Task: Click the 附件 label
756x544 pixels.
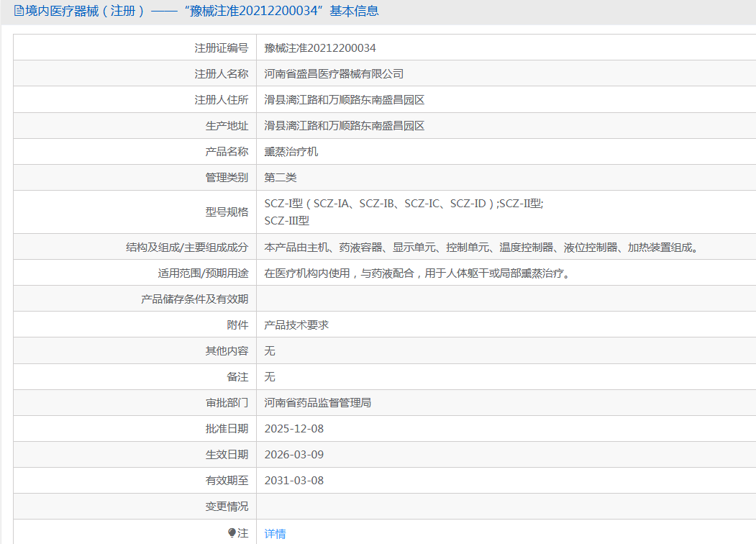Action: pos(237,325)
